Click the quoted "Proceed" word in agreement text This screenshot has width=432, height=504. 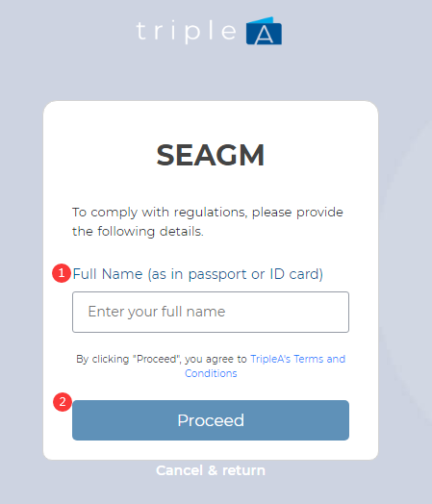pyautogui.click(x=157, y=359)
